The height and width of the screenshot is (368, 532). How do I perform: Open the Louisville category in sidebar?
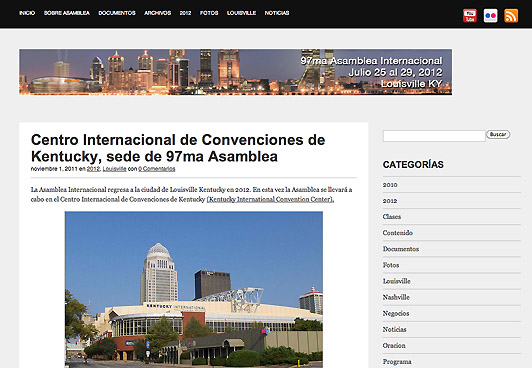[397, 281]
